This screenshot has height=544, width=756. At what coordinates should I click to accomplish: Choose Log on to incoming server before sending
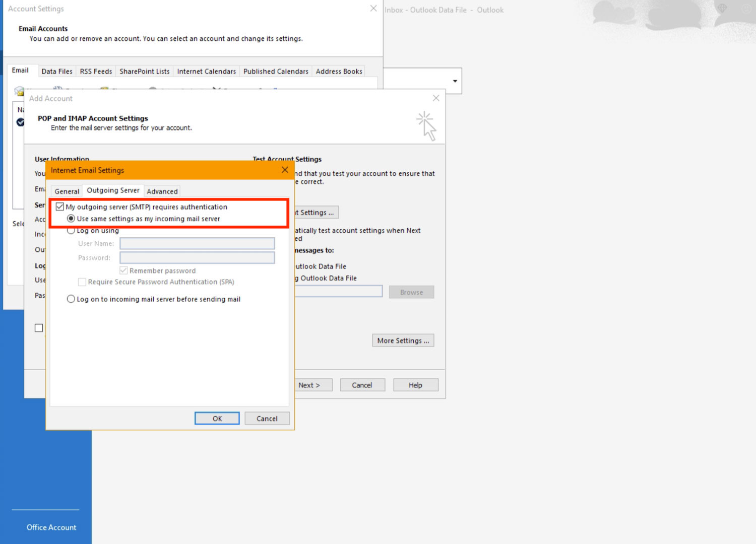71,299
